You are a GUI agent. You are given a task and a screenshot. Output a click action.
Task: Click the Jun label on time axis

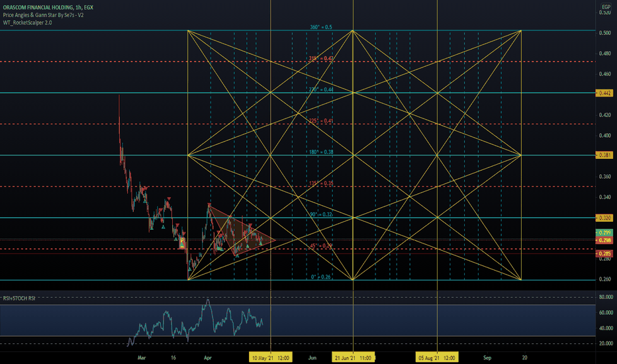pyautogui.click(x=312, y=357)
